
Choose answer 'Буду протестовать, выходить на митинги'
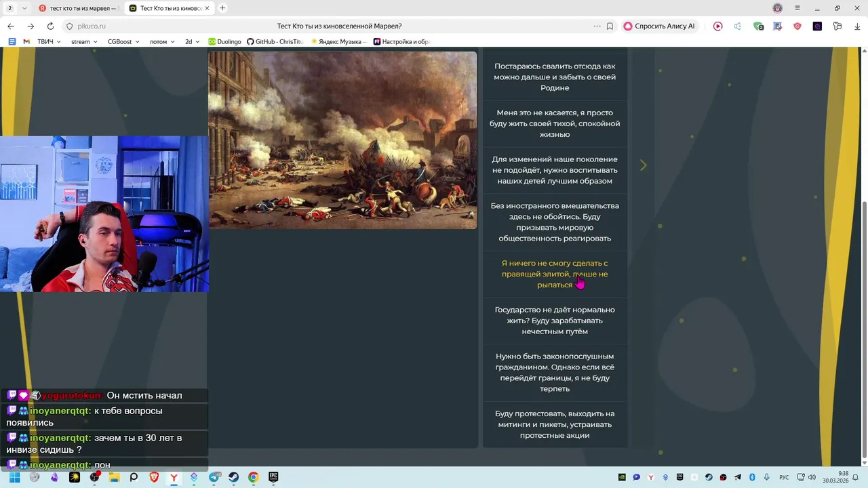555,424
